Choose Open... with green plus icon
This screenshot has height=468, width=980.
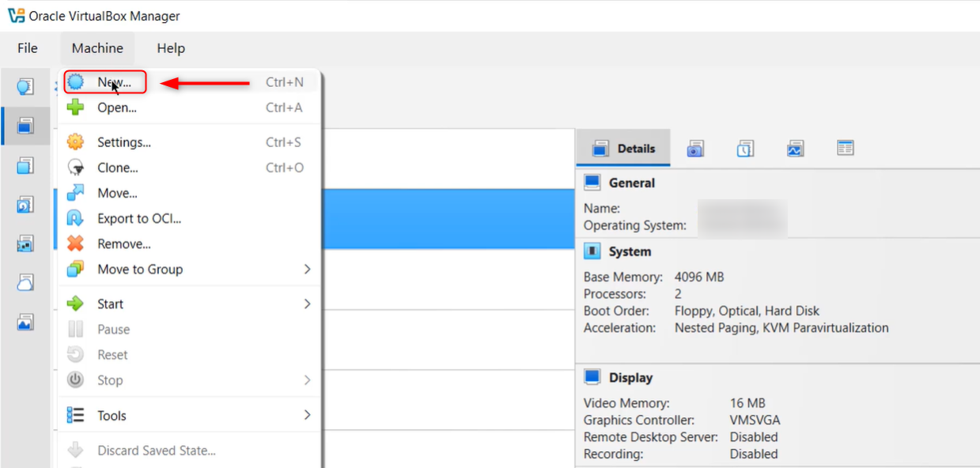click(x=188, y=108)
